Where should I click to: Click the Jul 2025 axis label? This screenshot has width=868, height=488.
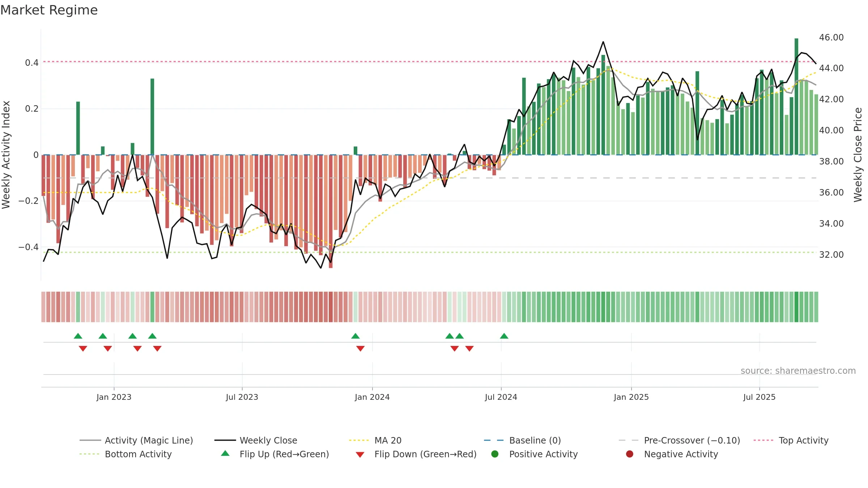pos(759,397)
